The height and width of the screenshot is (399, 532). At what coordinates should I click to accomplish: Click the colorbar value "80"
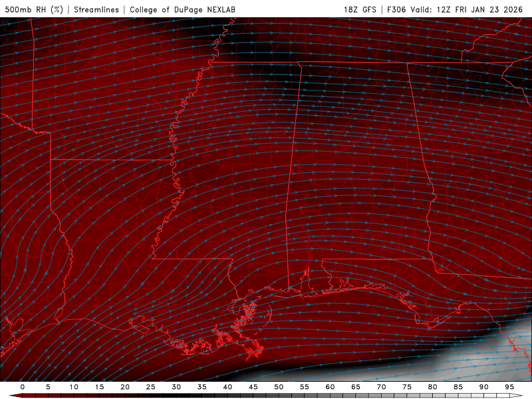[x=433, y=387]
